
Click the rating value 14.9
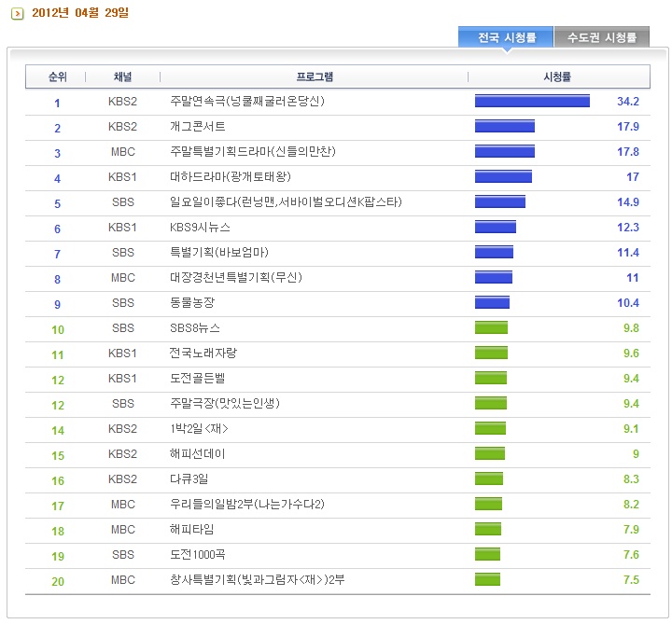pos(628,202)
